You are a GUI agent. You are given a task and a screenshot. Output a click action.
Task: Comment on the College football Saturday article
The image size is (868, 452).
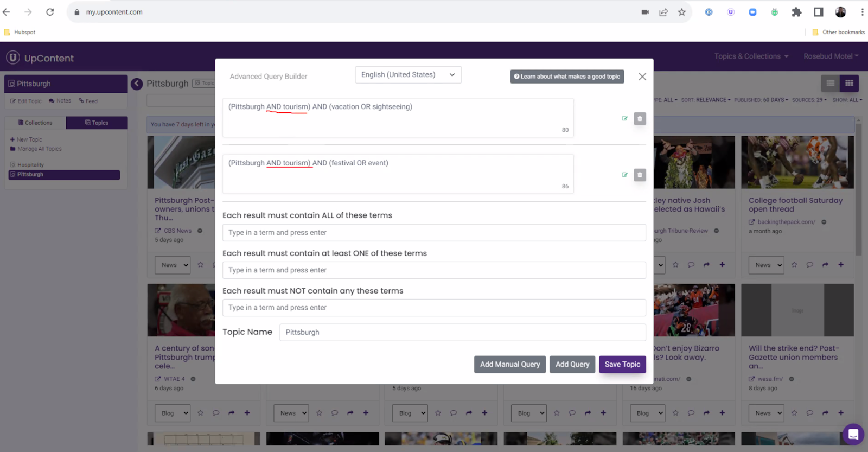(x=809, y=265)
